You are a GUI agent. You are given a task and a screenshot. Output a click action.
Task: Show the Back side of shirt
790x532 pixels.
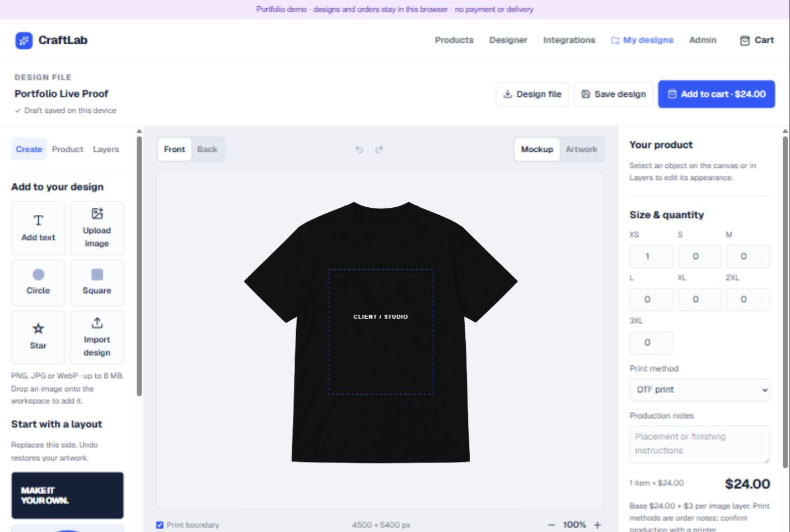pyautogui.click(x=207, y=150)
